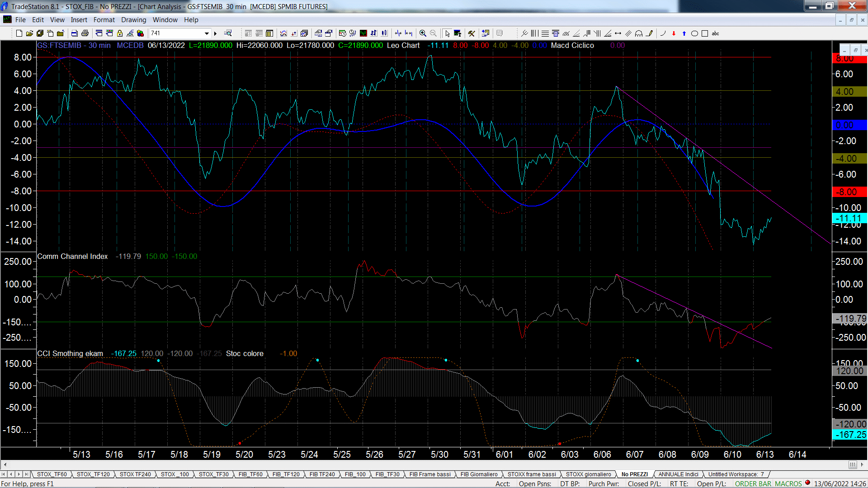
Task: Click the symbol lookup magnifier icon
Action: coord(228,33)
